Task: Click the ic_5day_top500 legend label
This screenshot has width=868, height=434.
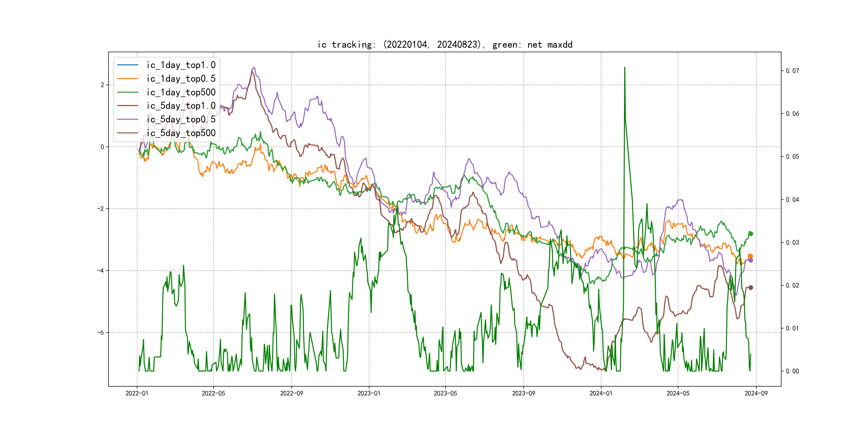Action: [x=181, y=133]
